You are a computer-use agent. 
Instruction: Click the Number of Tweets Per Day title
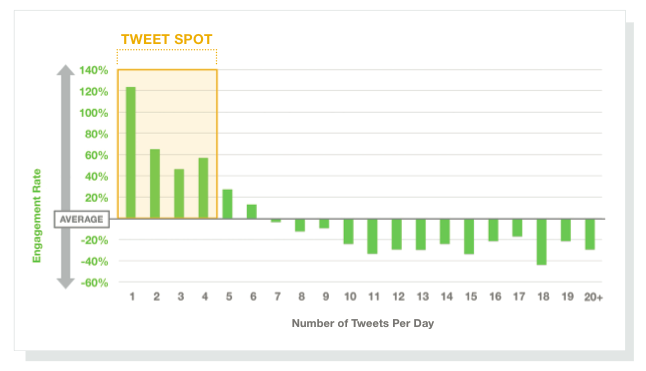[363, 323]
